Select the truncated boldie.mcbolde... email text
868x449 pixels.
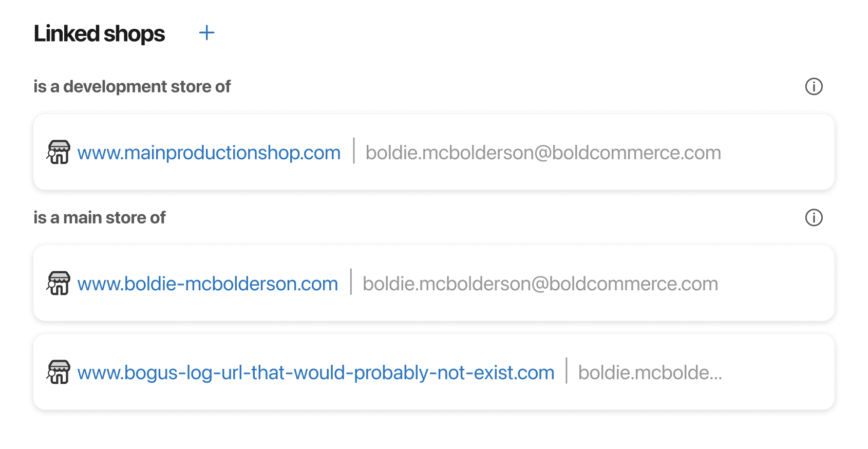650,372
